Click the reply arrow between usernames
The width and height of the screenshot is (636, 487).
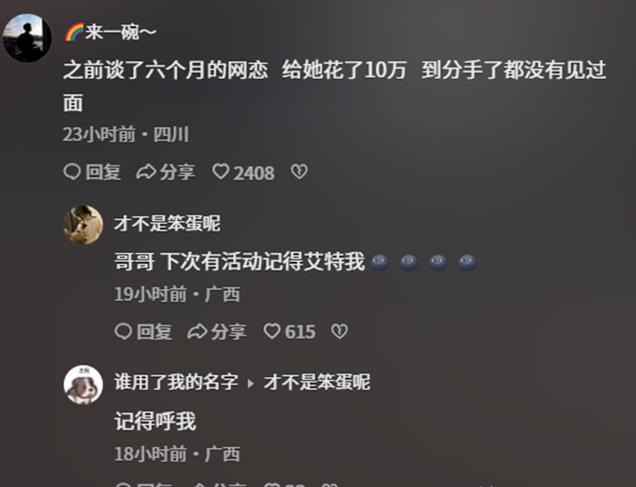[x=251, y=383]
